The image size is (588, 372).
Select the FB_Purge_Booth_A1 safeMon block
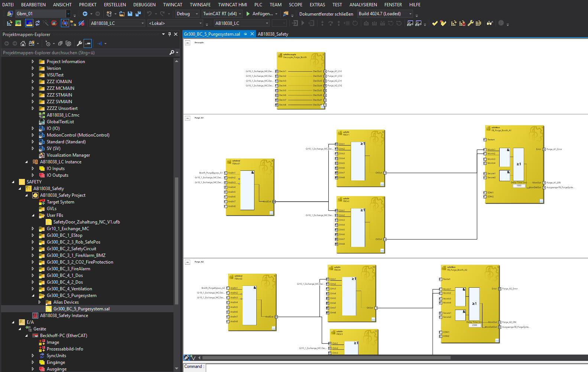(x=515, y=164)
